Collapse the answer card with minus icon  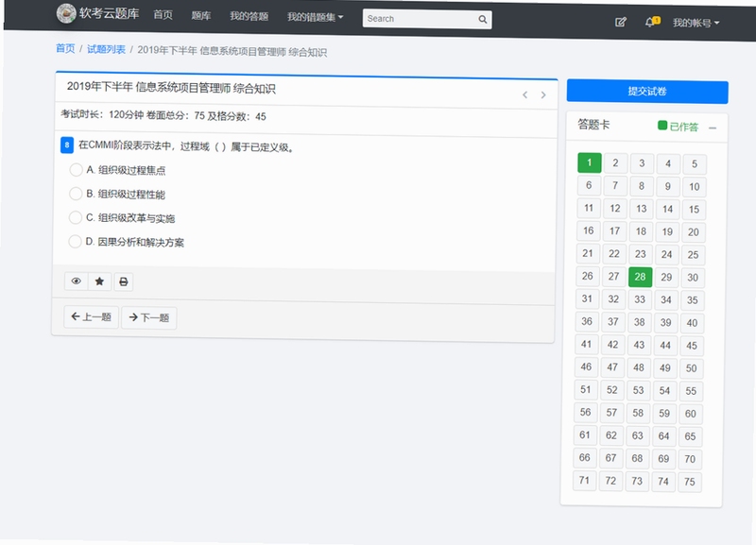(x=713, y=128)
